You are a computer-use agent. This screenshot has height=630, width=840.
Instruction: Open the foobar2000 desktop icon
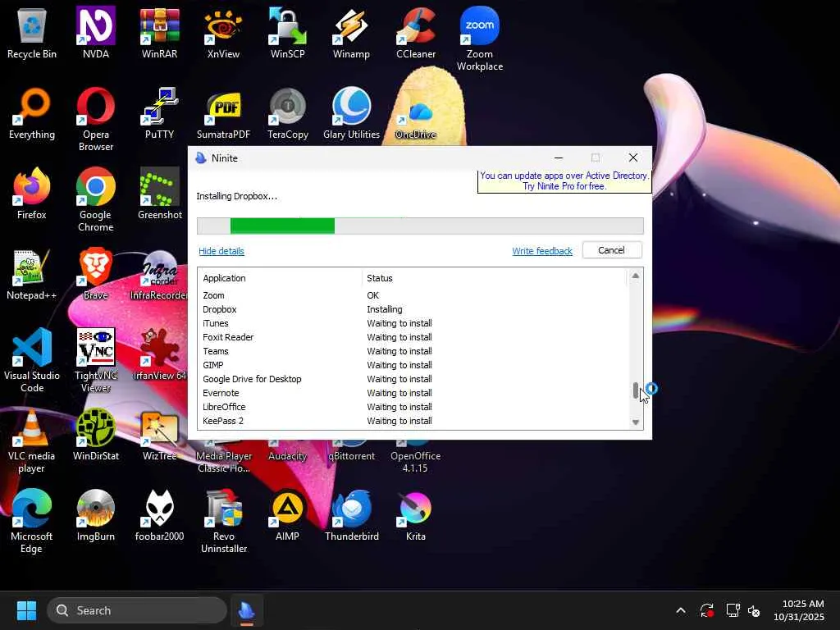pos(159,515)
